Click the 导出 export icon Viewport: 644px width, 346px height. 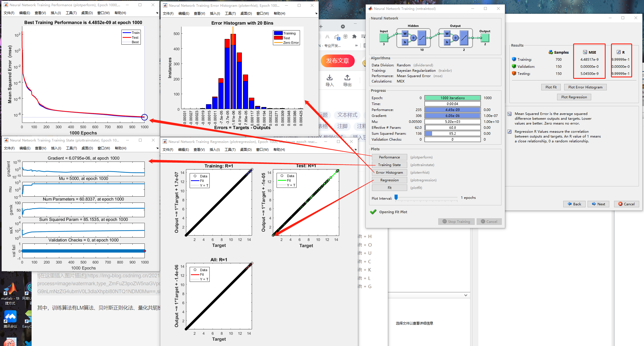click(x=347, y=78)
